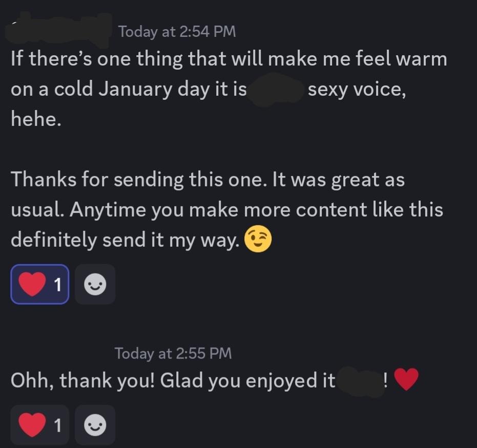Click the reaction count "1" under the first message

click(57, 285)
